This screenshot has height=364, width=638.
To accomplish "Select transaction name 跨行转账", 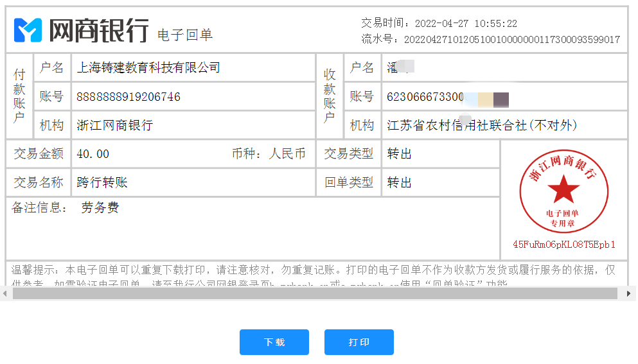I will (102, 182).
